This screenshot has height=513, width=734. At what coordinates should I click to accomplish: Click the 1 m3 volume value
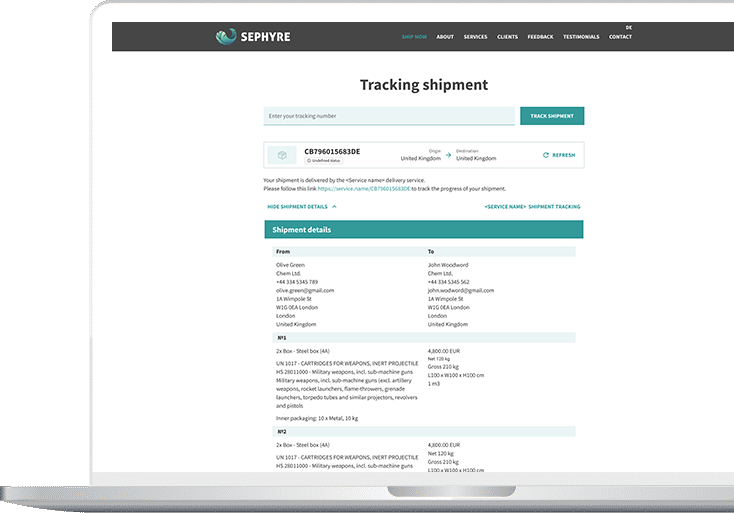(434, 384)
